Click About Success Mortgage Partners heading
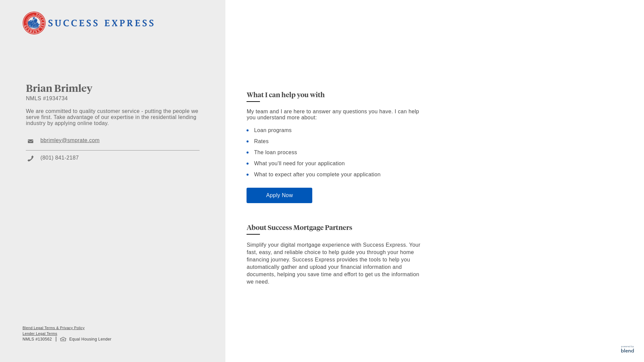The width and height of the screenshot is (644, 362). [299, 228]
